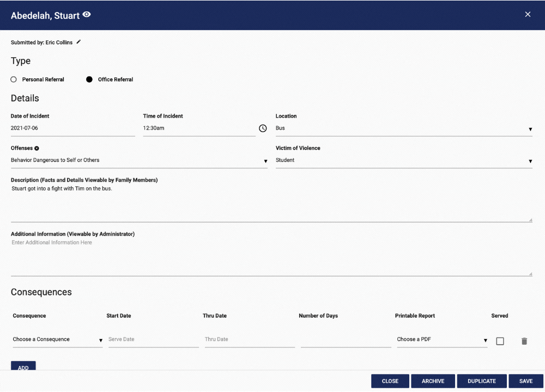Expand the Offenses dropdown
Image resolution: width=545 pixels, height=392 pixels.
click(139, 161)
